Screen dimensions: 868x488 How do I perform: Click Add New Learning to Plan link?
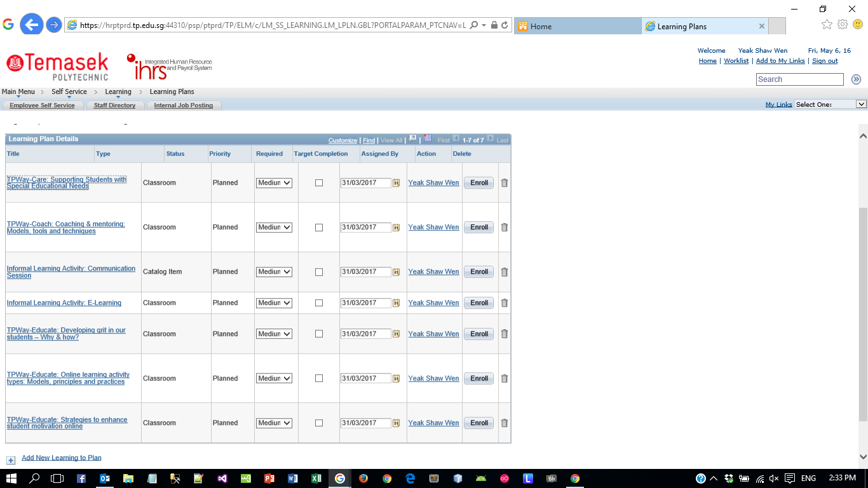tap(62, 457)
